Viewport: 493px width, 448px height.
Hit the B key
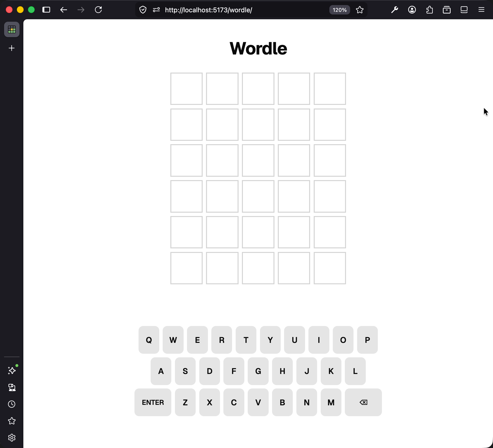click(282, 402)
